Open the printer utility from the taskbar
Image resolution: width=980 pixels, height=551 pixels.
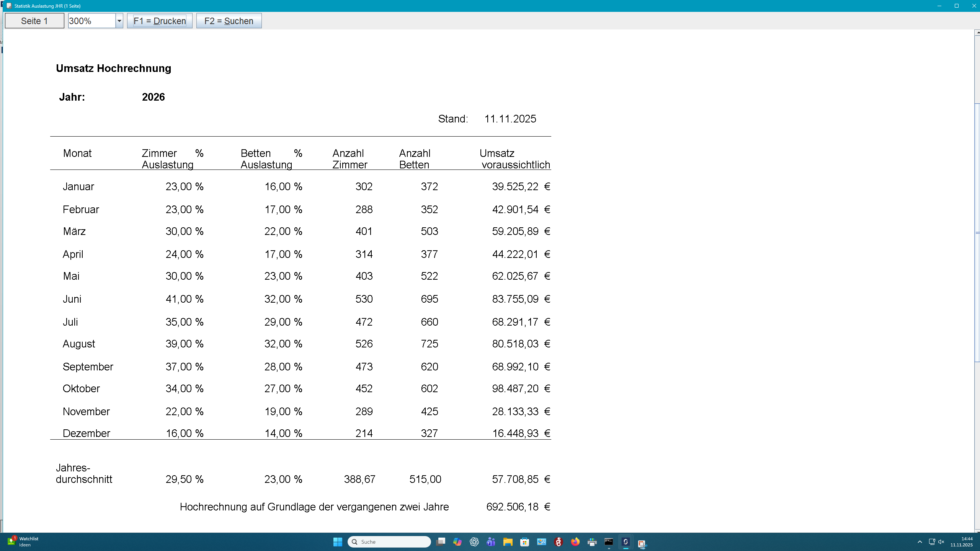point(593,542)
